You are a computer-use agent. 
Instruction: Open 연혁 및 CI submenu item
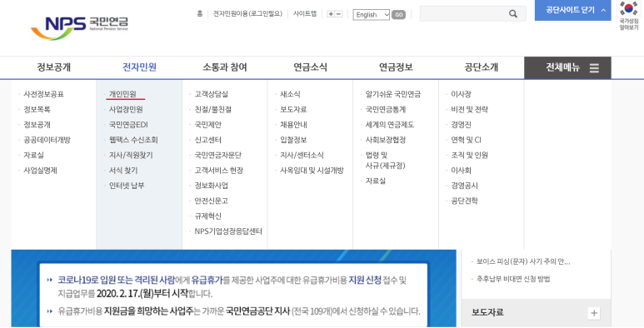(466, 140)
